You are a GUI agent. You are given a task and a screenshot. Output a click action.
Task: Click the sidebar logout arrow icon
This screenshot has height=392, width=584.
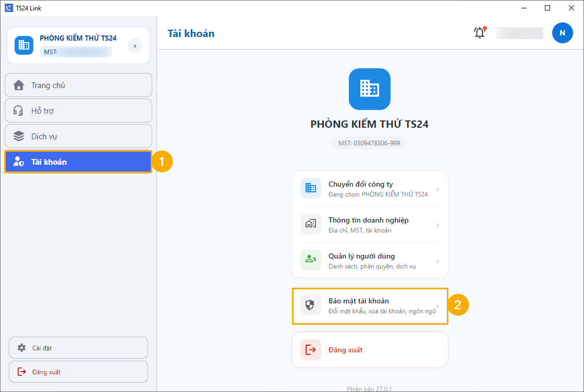(x=21, y=372)
